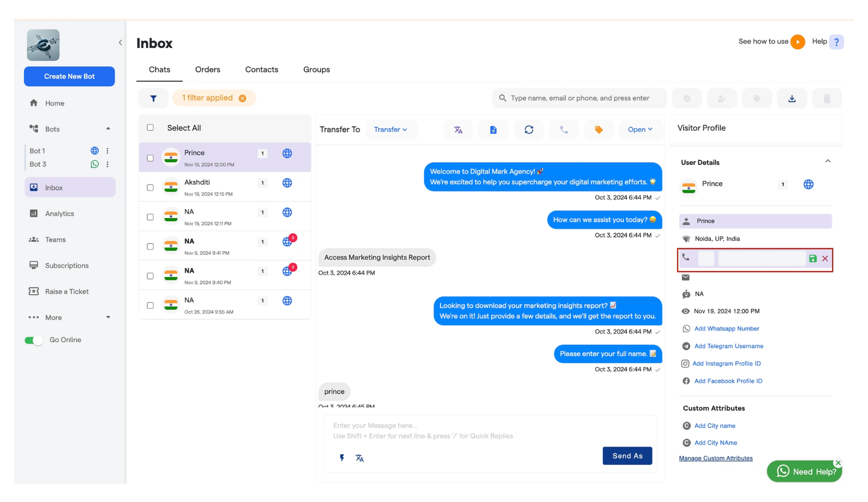Click the delete trash icon in toolbar
This screenshot has height=502, width=868.
click(x=827, y=99)
